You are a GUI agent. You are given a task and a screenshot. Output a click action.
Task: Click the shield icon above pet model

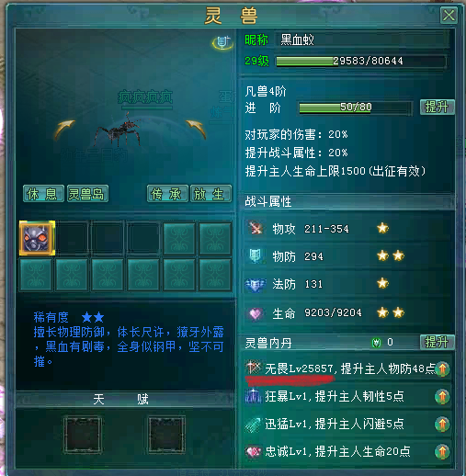222,43
